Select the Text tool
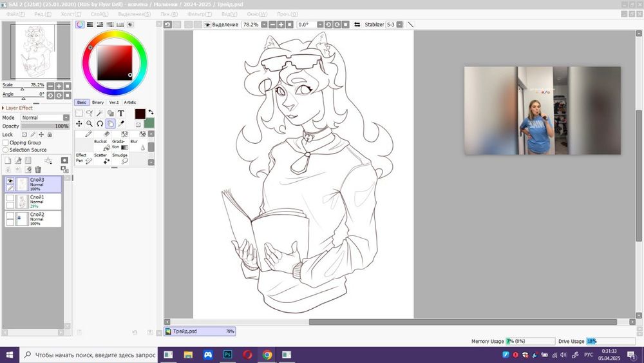 pos(121,113)
